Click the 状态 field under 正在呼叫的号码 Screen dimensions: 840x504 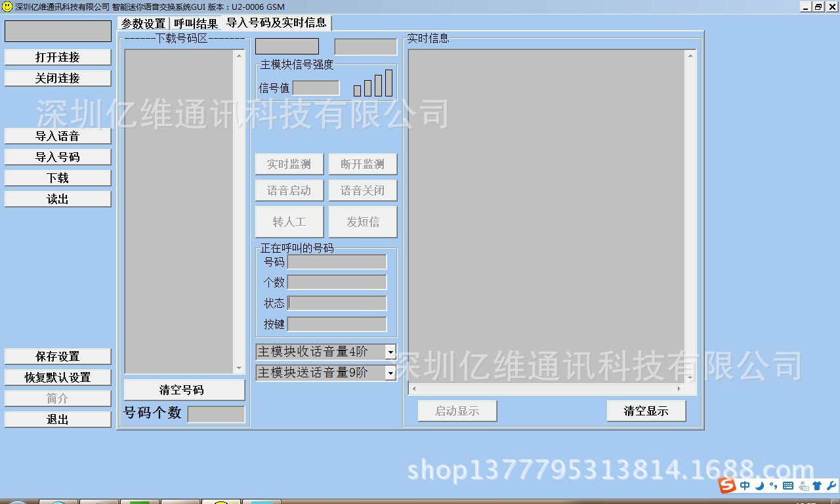[x=337, y=303]
